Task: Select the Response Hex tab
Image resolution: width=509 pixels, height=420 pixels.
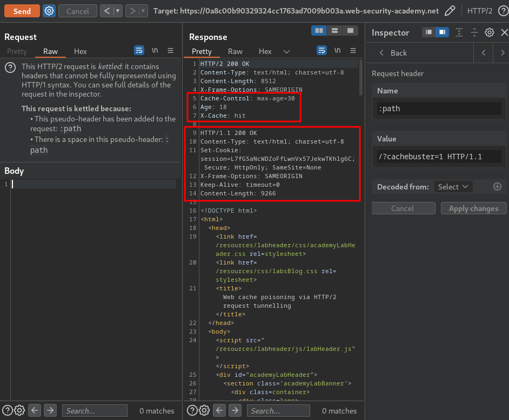Action: coord(265,51)
